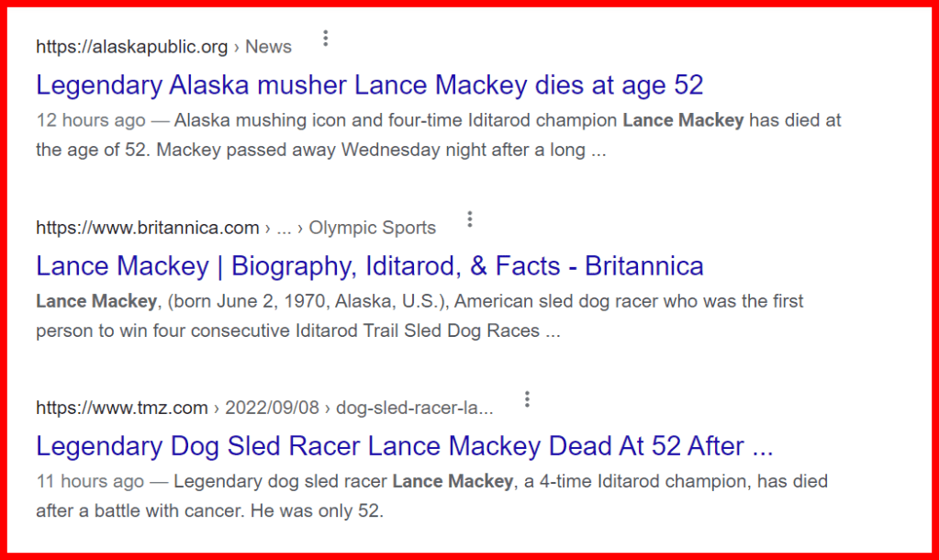Click bold 'Lance Mackey' in the Britannica snippet
This screenshot has width=939, height=560.
pyautogui.click(x=96, y=301)
